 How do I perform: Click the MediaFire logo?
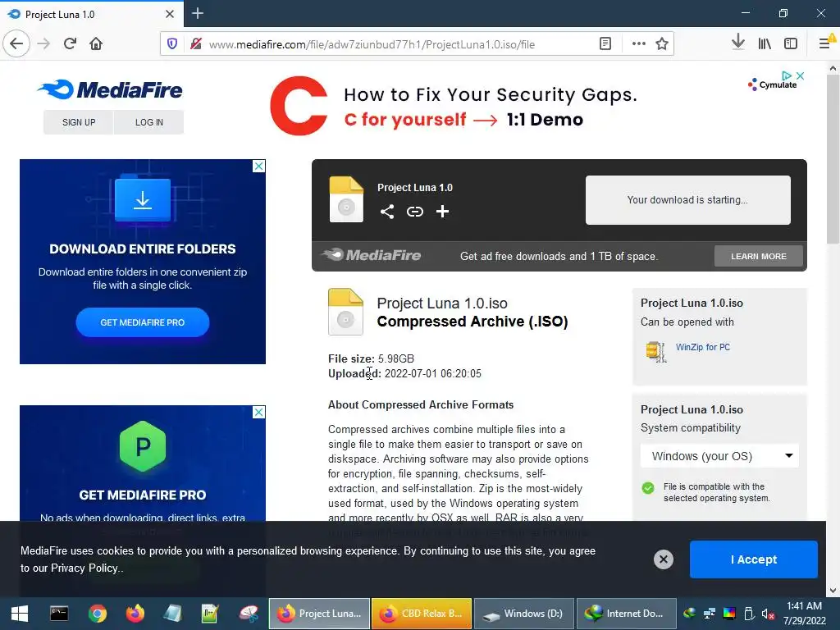[x=111, y=90]
